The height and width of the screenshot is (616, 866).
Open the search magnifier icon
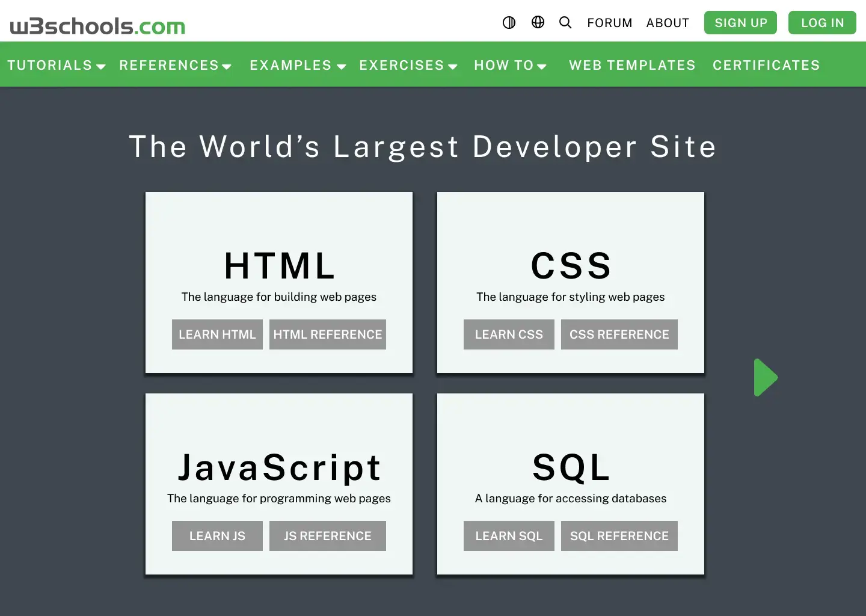click(565, 22)
